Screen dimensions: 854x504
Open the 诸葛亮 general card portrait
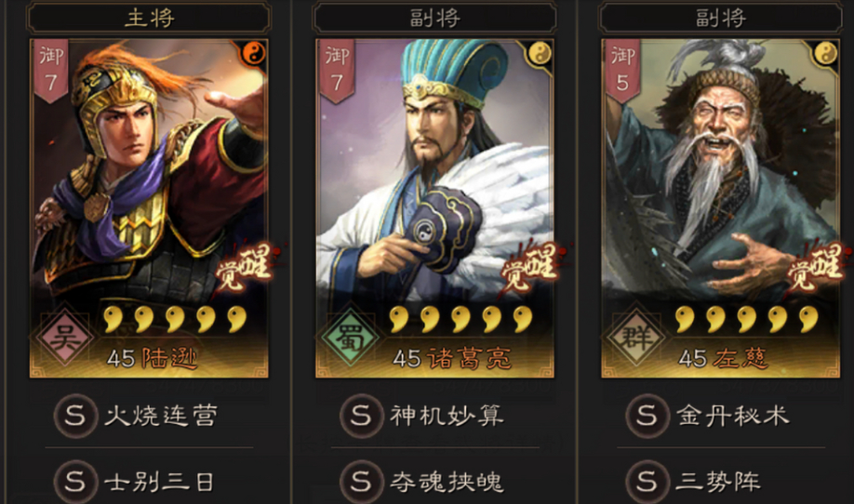pyautogui.click(x=435, y=208)
